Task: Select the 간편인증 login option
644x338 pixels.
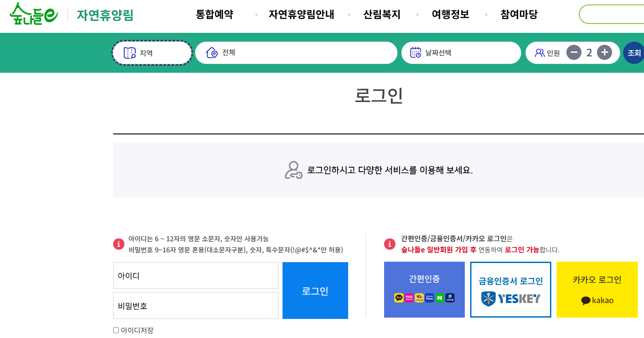Action: (424, 290)
